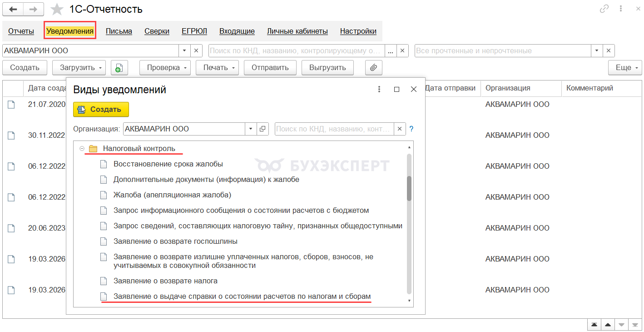Viewport: 644px width, 332px height.
Task: Move down one row with bottom arrow
Action: 621,325
